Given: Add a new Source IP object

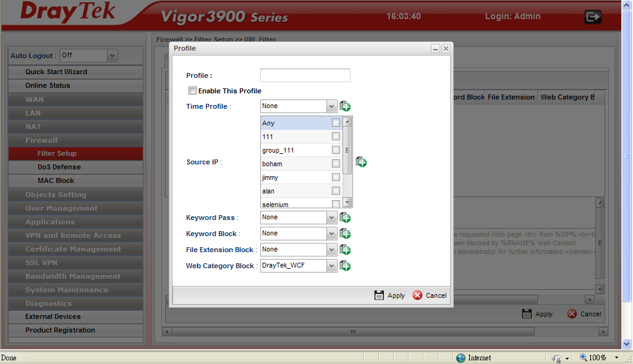Looking at the screenshot, I should [361, 163].
